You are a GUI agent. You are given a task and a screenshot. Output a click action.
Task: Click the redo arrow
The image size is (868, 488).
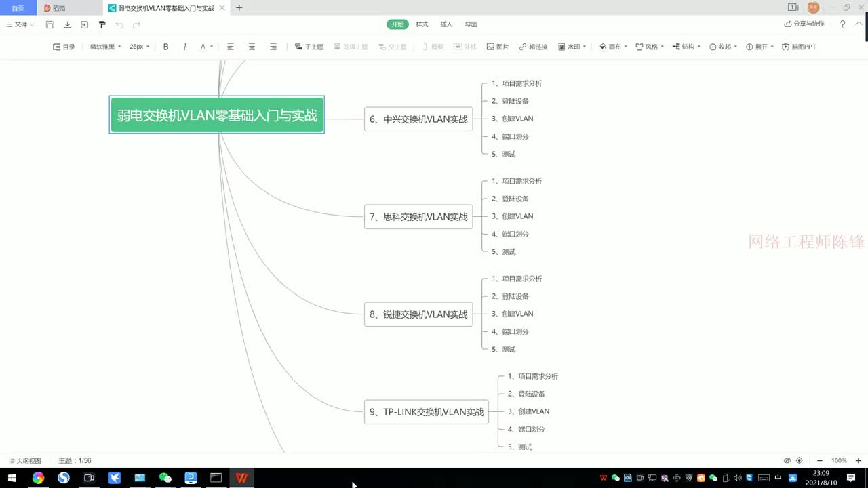tap(136, 24)
